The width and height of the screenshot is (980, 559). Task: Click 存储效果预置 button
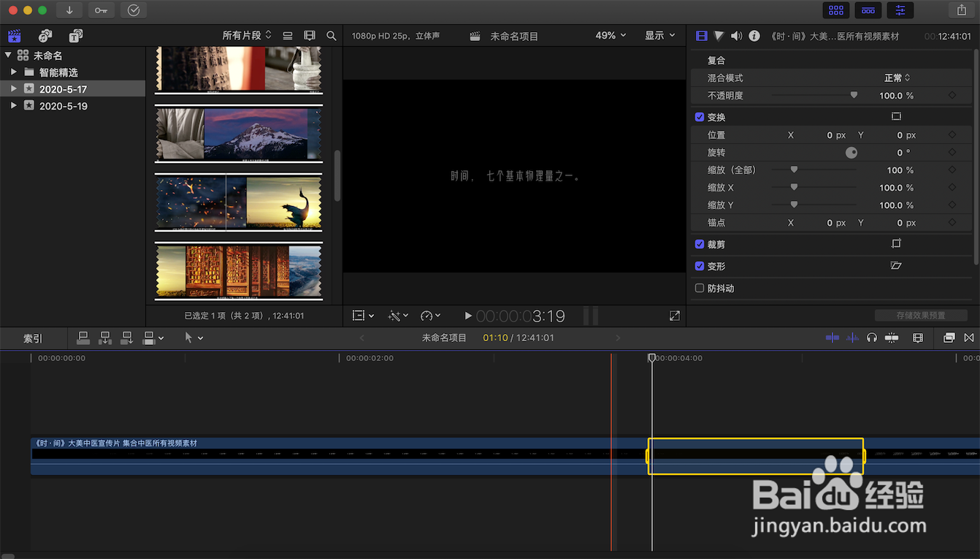point(921,316)
